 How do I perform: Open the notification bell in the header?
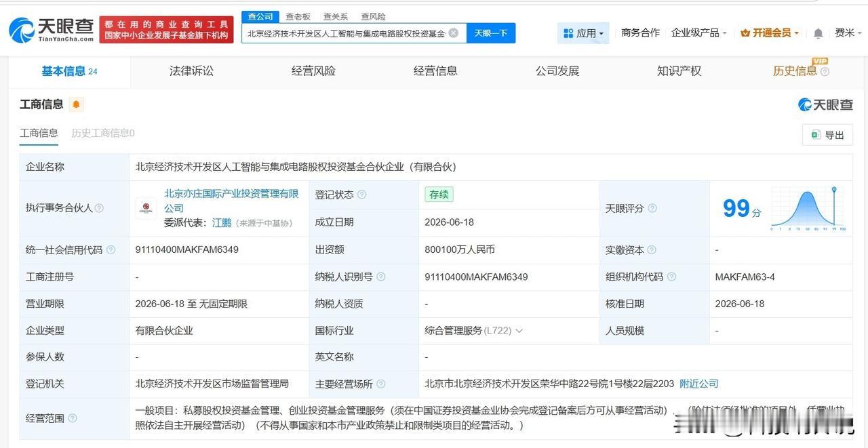818,33
